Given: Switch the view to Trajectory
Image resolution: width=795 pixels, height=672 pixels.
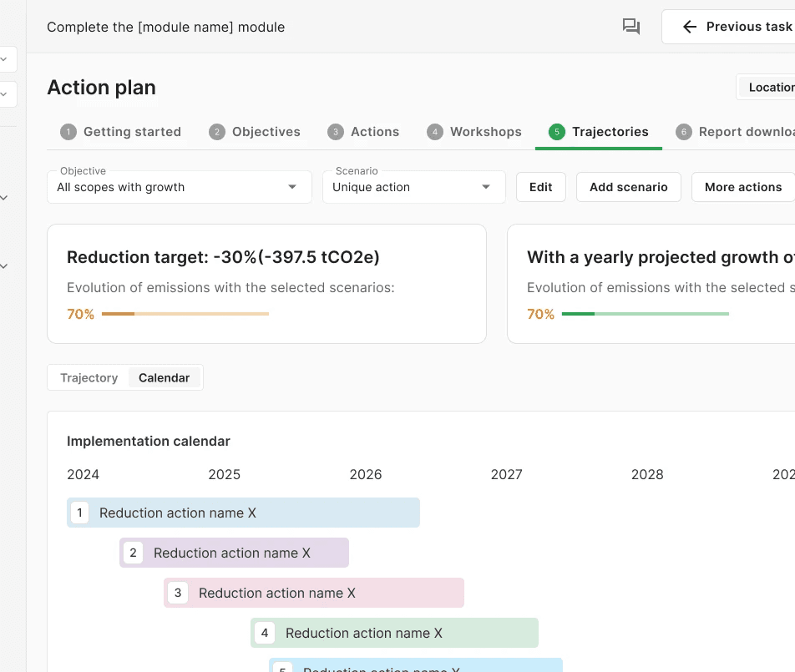Looking at the screenshot, I should (89, 378).
